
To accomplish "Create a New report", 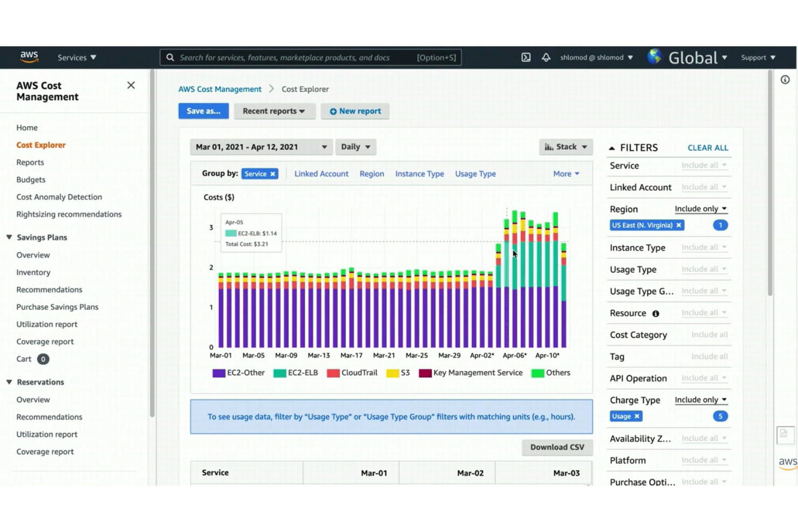I will pyautogui.click(x=355, y=111).
